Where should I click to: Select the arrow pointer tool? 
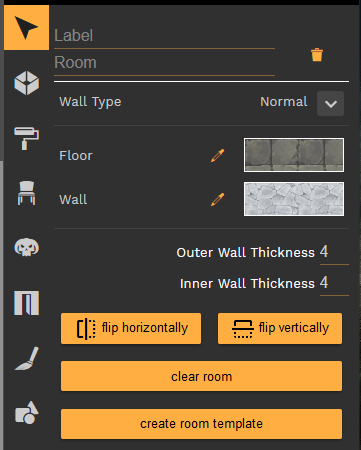pos(26,28)
